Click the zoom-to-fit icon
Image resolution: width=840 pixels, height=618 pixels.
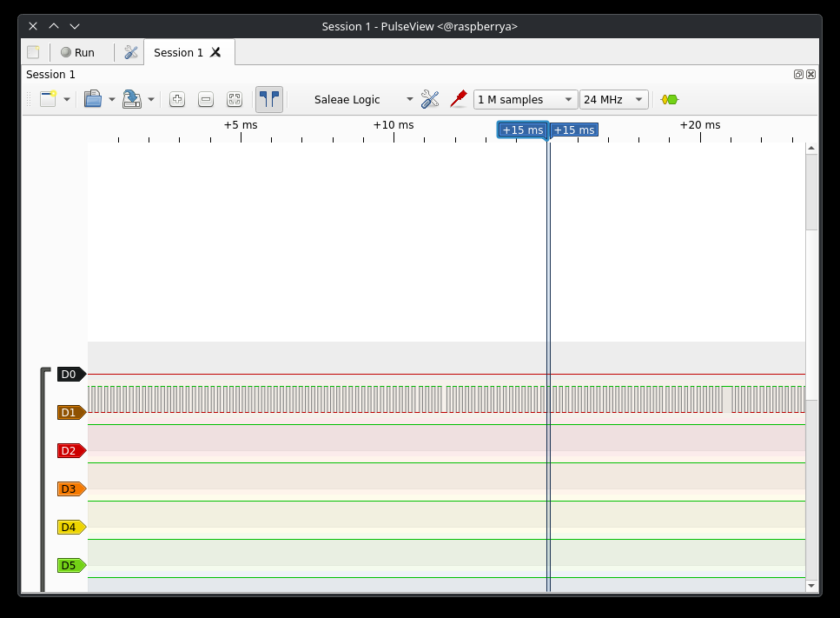coord(235,99)
